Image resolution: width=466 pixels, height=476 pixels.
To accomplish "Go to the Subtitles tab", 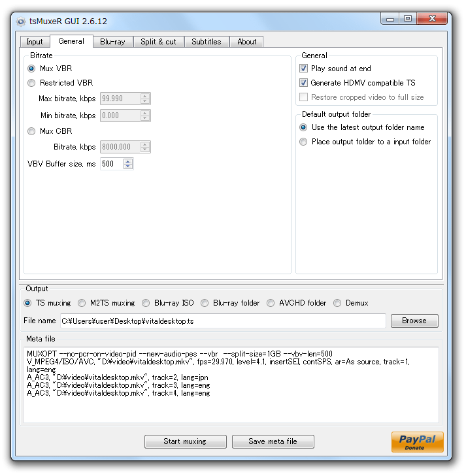I will [207, 42].
